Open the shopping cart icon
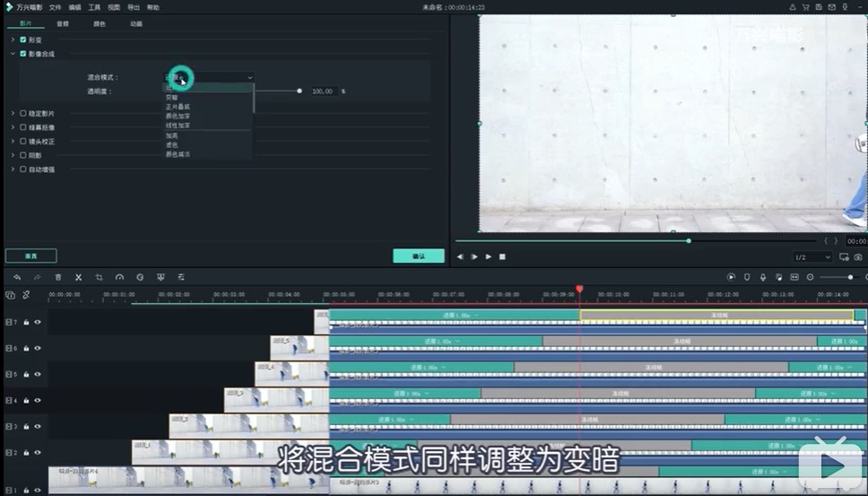The image size is (868, 496). click(x=805, y=7)
